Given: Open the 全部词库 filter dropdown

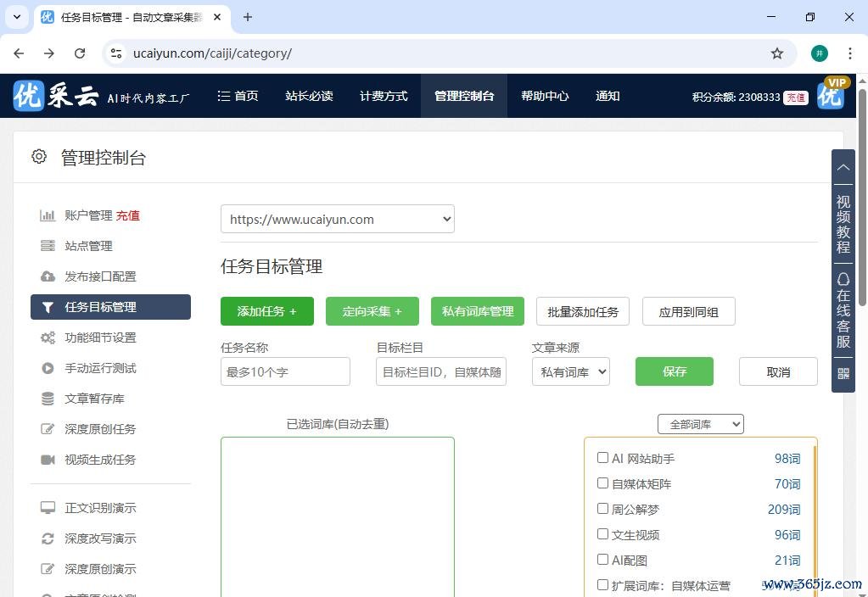Looking at the screenshot, I should pos(700,424).
